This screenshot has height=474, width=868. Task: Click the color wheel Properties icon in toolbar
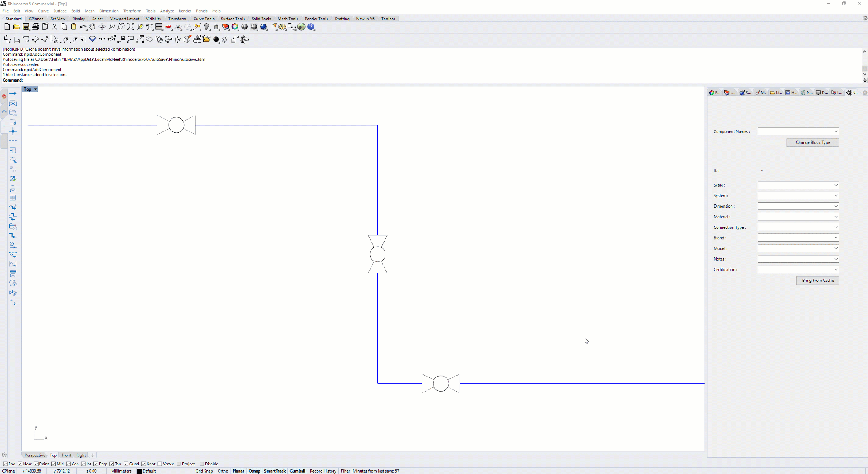click(235, 27)
